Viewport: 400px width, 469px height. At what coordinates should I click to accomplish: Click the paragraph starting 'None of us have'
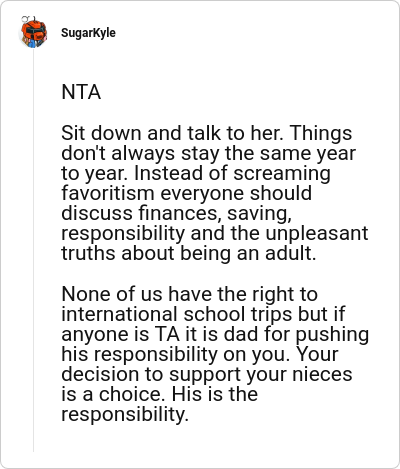pyautogui.click(x=215, y=354)
